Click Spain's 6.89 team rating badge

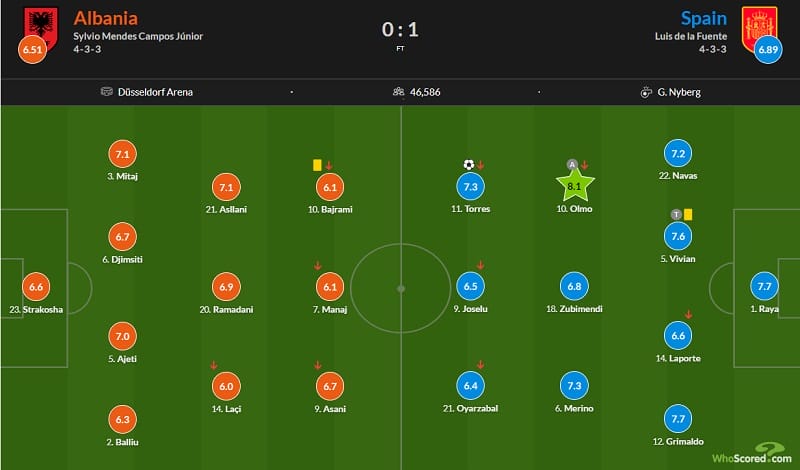click(768, 49)
